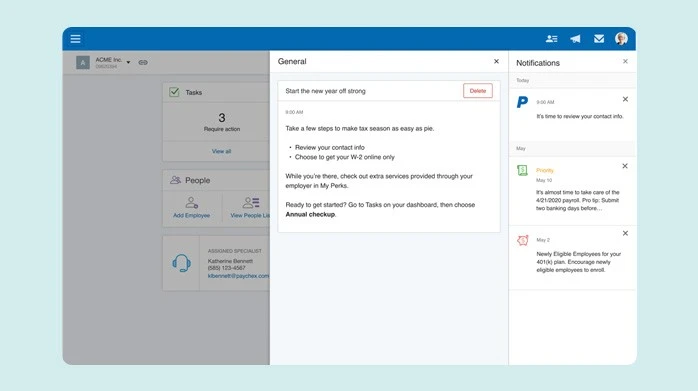Open the Add Employee link
This screenshot has width=698, height=391.
coord(191,216)
